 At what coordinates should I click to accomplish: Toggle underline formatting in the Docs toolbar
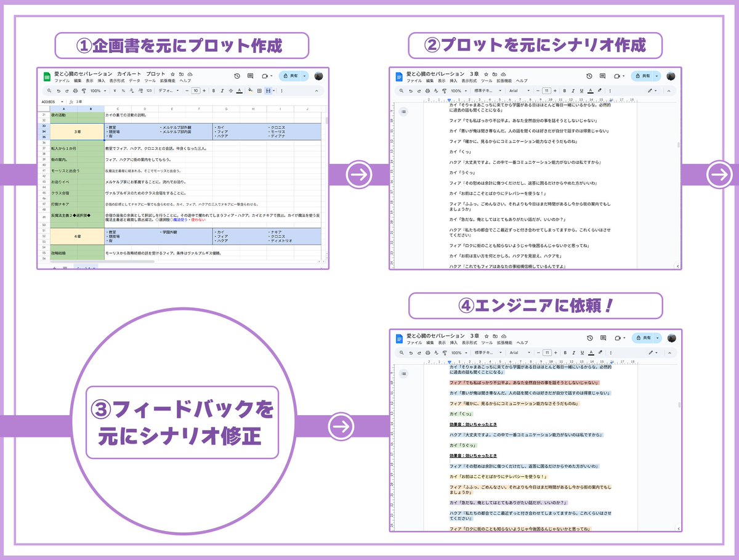(581, 91)
